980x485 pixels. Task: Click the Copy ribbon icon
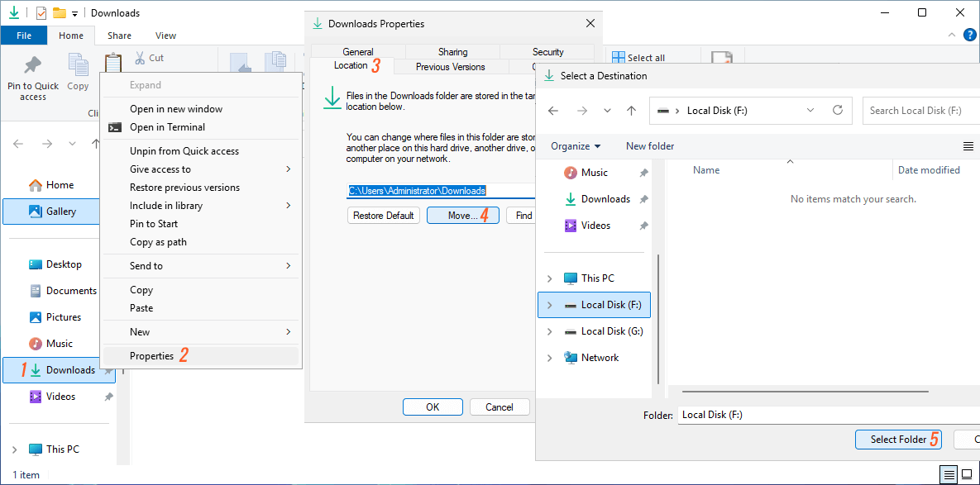point(78,66)
